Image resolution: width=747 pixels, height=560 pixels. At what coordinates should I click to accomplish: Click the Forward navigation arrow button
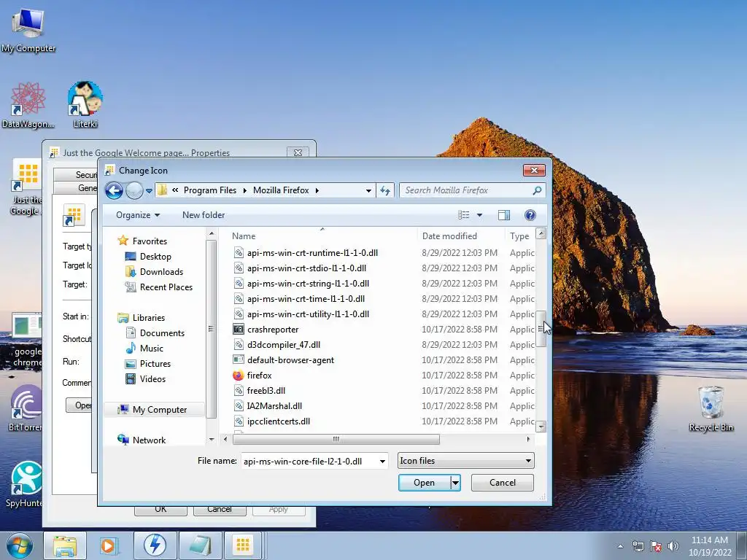pos(134,190)
